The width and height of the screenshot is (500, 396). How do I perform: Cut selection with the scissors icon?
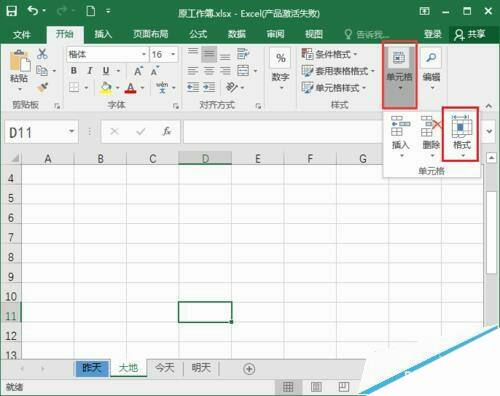tap(42, 54)
